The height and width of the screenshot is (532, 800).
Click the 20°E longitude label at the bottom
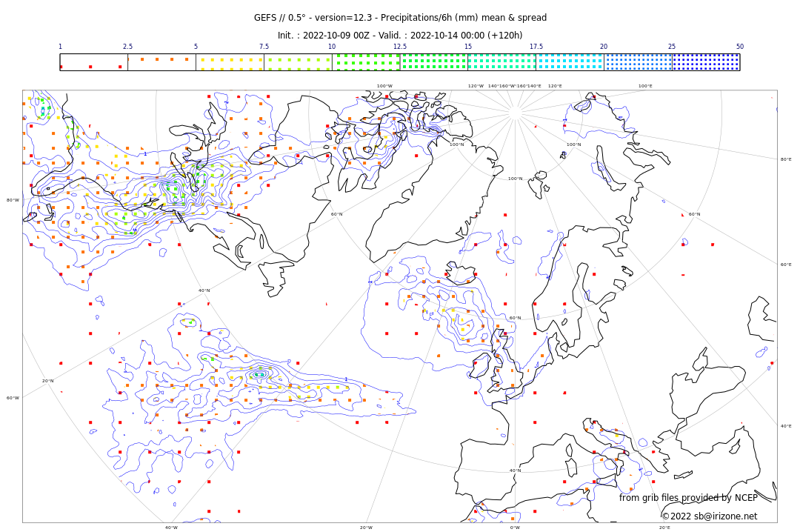[x=664, y=528]
